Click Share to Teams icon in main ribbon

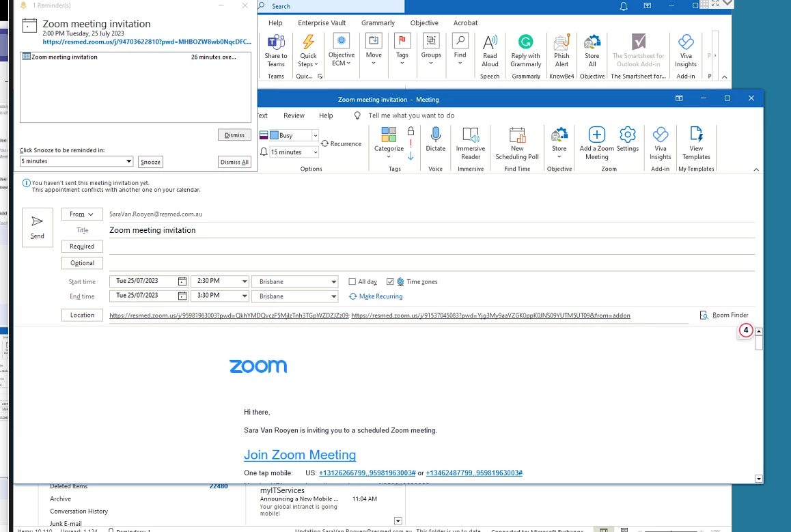pos(275,51)
